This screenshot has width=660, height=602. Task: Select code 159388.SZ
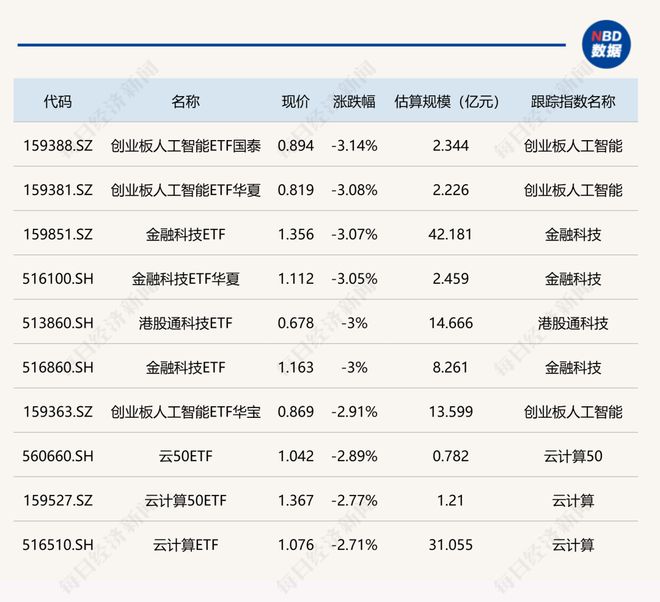click(58, 146)
